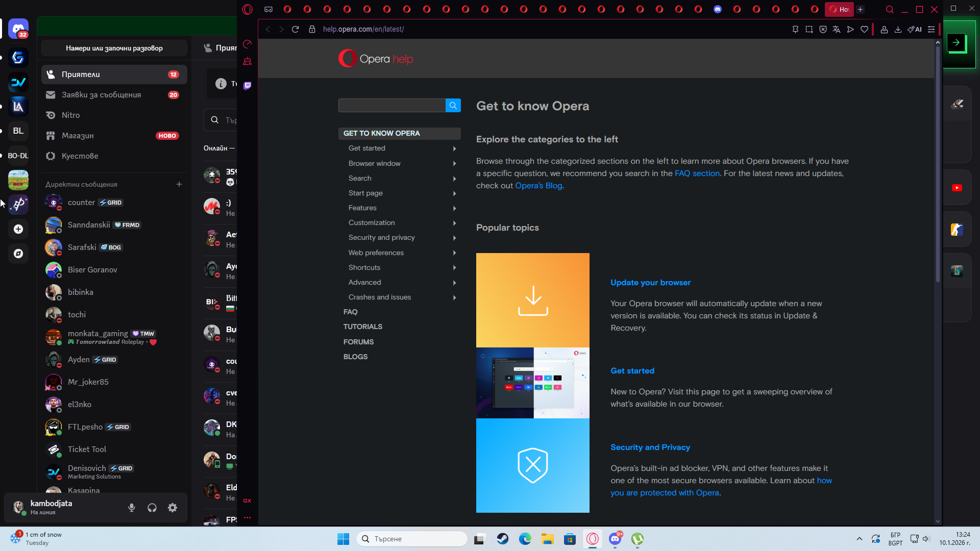980x551 pixels.
Task: Click the Opera help search field
Action: 391,106
